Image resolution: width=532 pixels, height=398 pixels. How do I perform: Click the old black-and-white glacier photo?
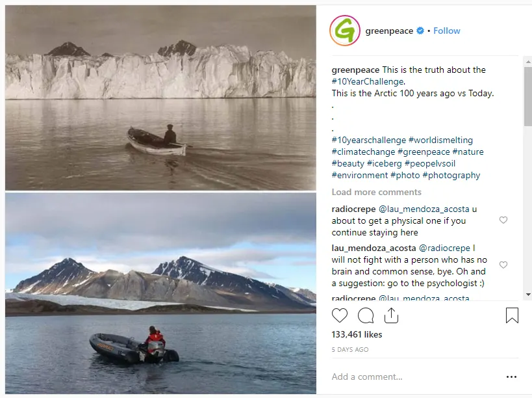(x=160, y=98)
